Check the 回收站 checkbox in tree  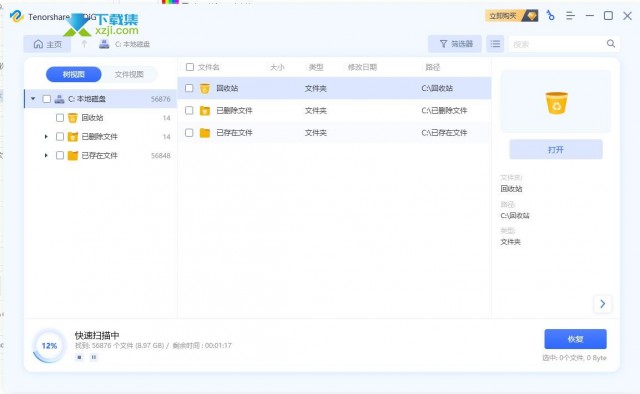tap(60, 118)
